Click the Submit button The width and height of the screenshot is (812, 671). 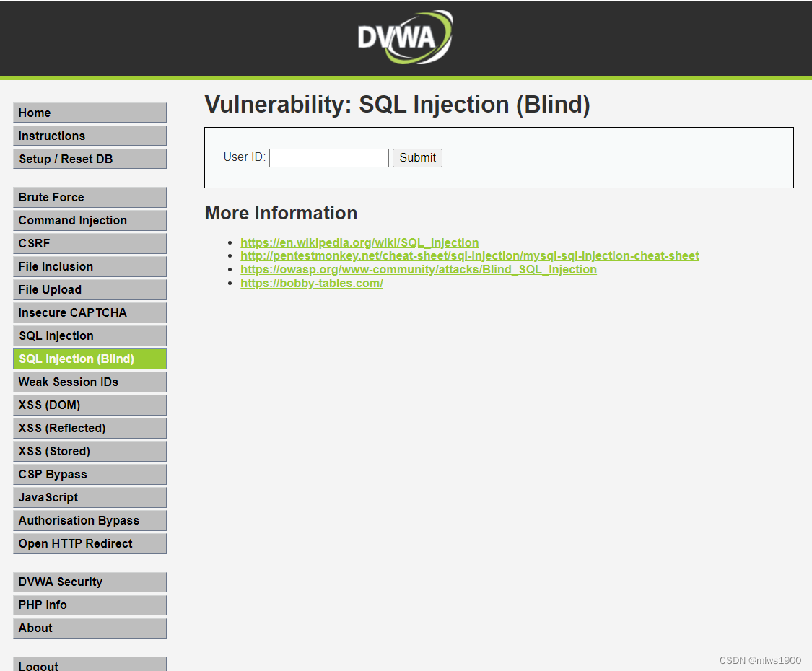tap(417, 158)
